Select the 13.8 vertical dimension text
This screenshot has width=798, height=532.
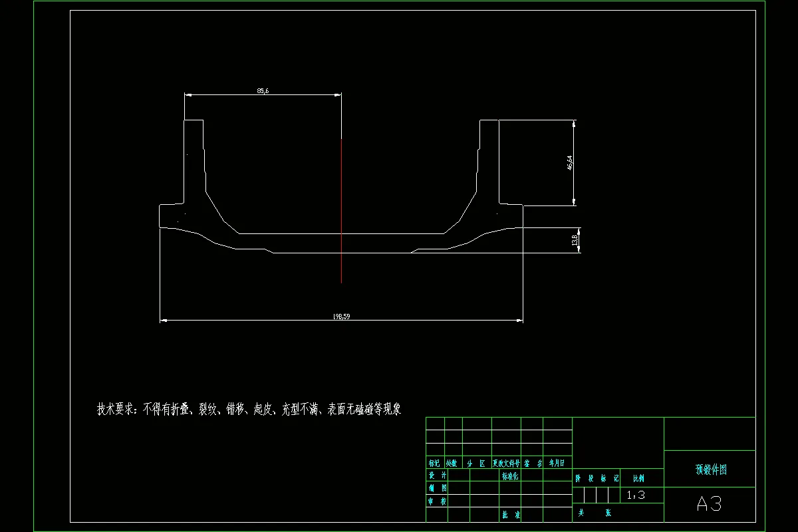tap(575, 241)
